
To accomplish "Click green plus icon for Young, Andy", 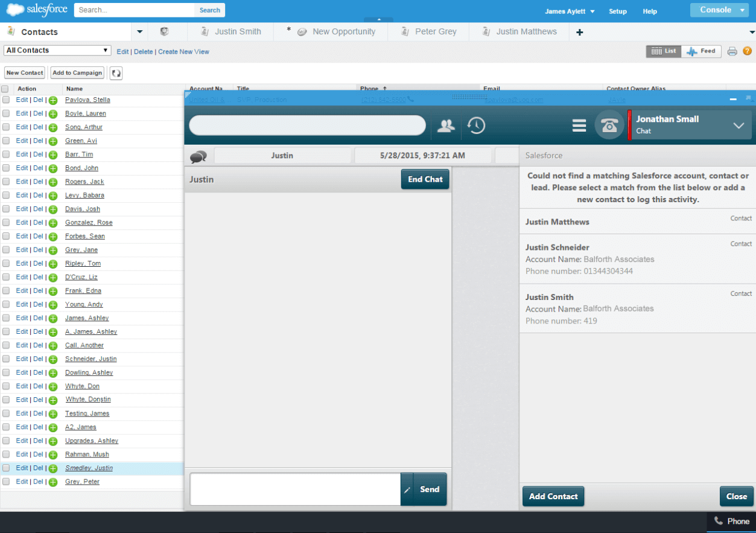I will click(53, 305).
